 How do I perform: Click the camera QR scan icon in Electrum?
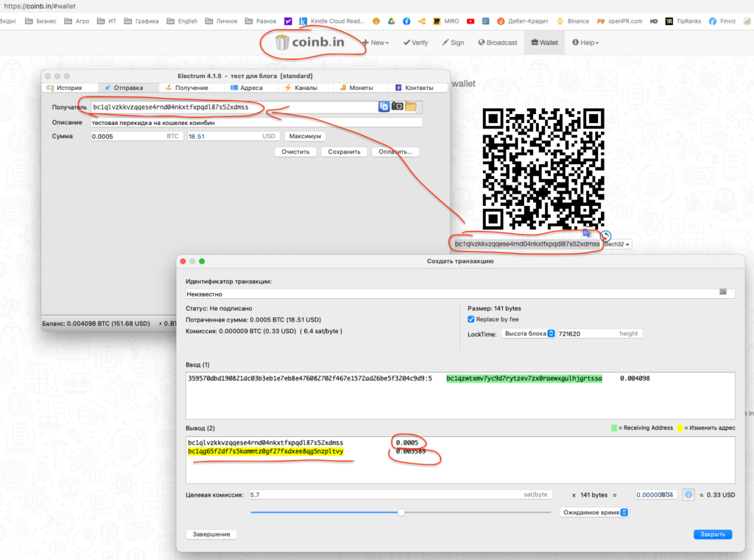click(x=397, y=106)
